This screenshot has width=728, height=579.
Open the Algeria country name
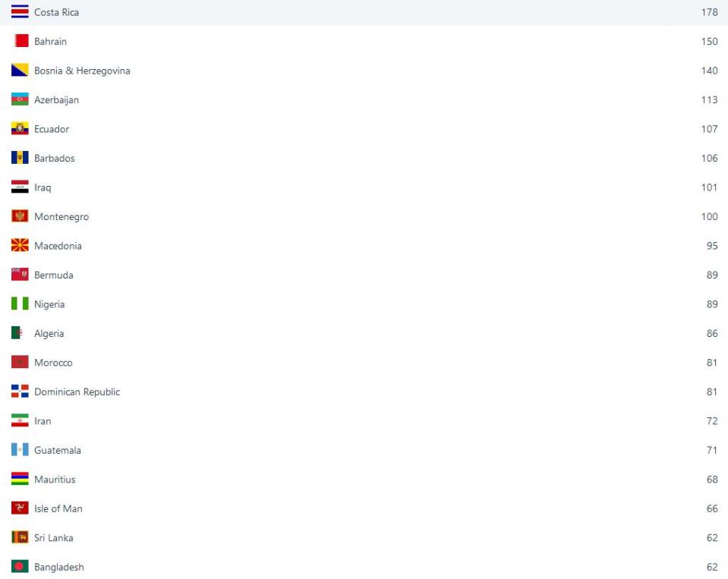coord(49,333)
